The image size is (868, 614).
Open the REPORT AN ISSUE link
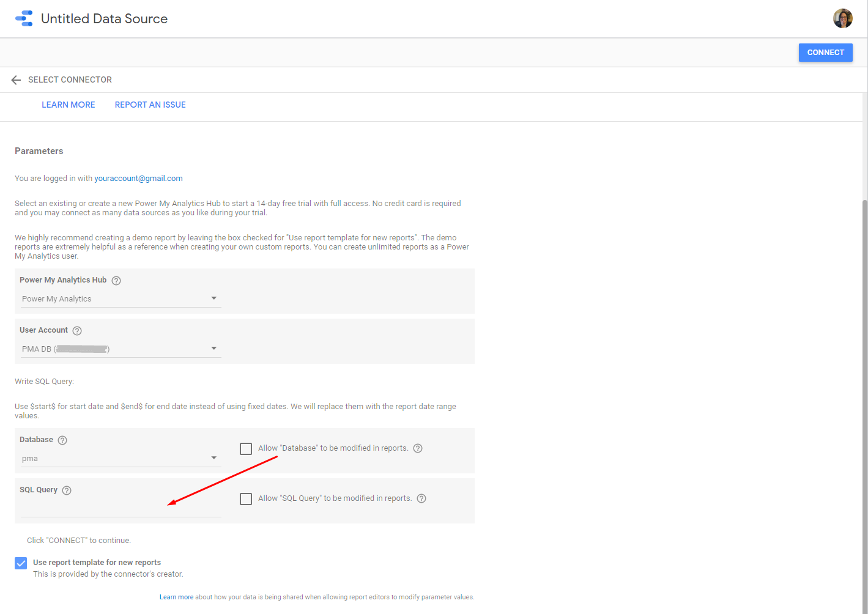coord(150,105)
